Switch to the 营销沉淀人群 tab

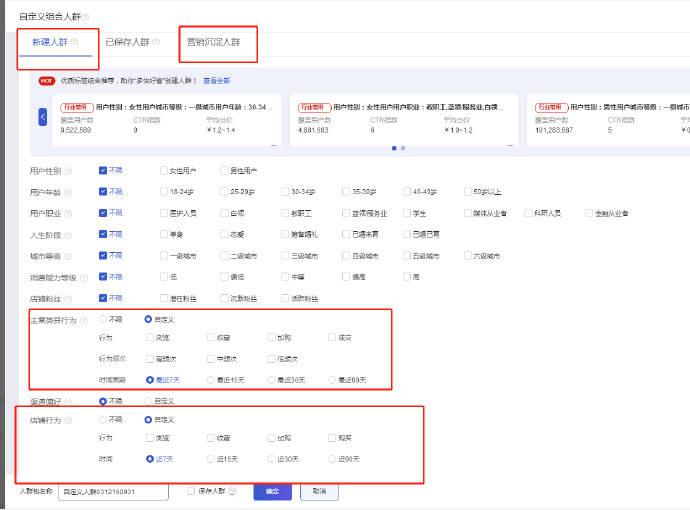pyautogui.click(x=213, y=42)
